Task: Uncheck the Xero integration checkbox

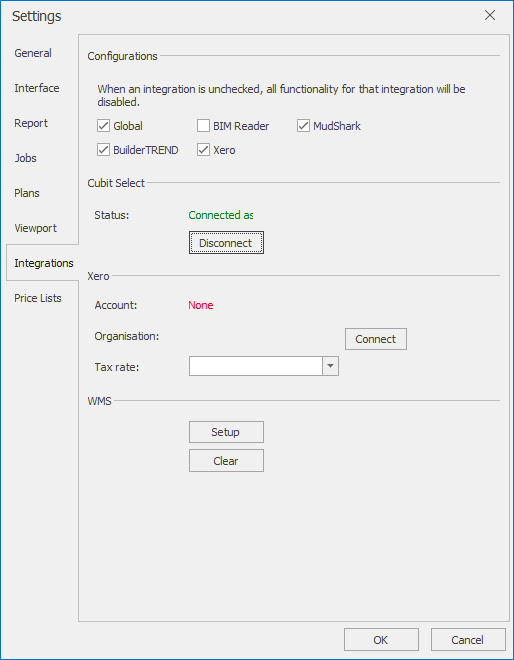Action: (203, 150)
